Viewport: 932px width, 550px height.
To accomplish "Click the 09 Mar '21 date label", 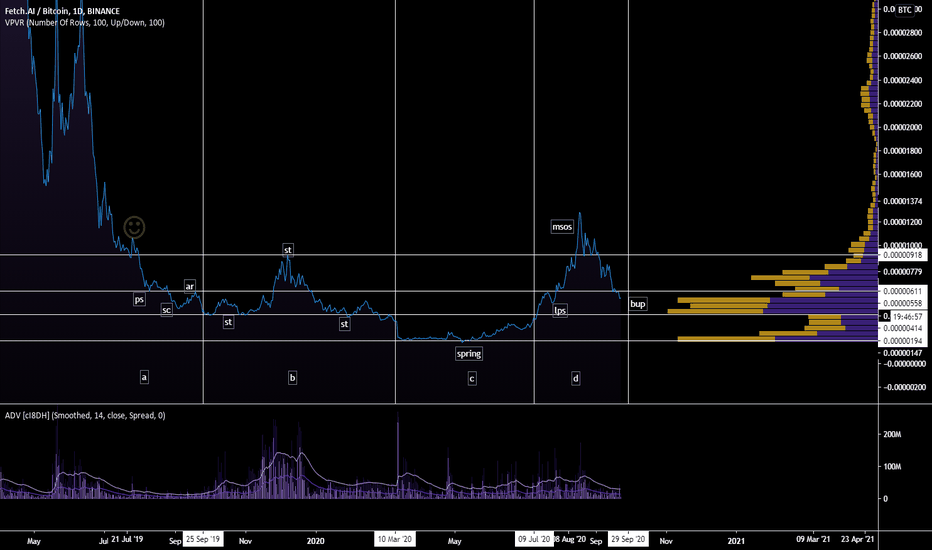I will [x=813, y=539].
